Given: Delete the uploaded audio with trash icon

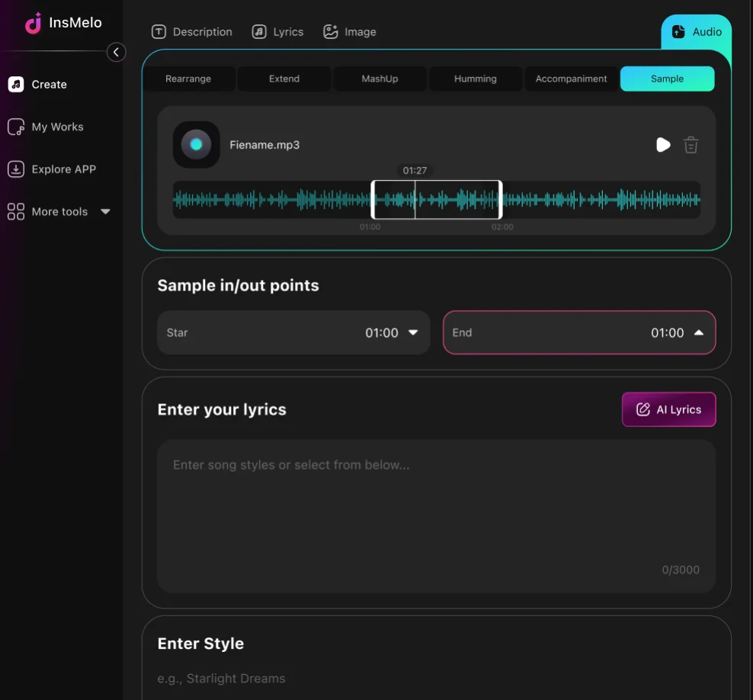Looking at the screenshot, I should pyautogui.click(x=691, y=145).
